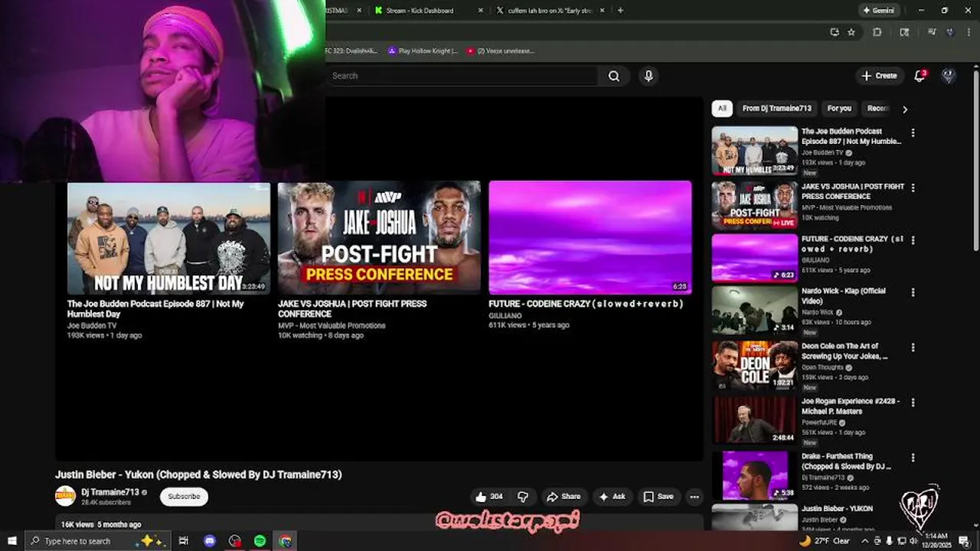This screenshot has width=980, height=551.
Task: Click the Gemini button in Chrome
Action: point(878,10)
